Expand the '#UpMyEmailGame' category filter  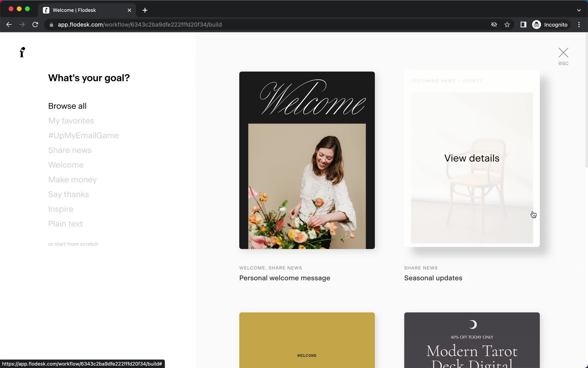(83, 135)
